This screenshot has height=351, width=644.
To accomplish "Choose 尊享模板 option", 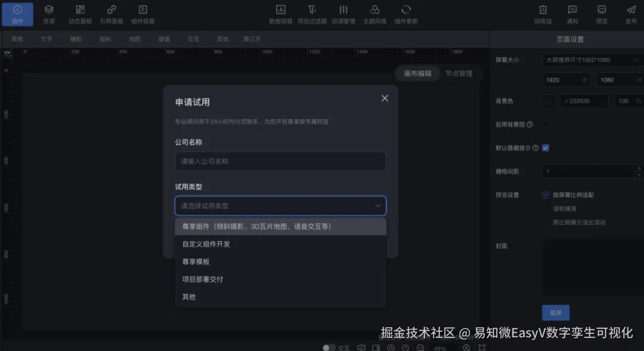I will coord(280,262).
